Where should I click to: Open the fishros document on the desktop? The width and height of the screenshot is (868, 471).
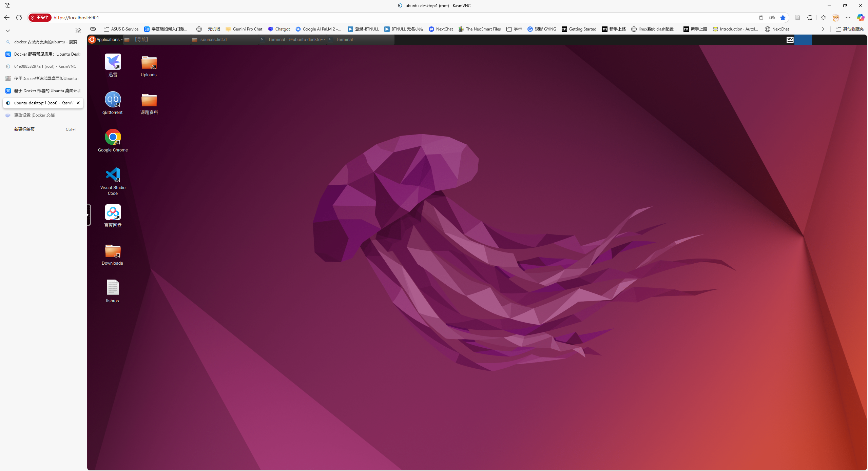(x=112, y=288)
